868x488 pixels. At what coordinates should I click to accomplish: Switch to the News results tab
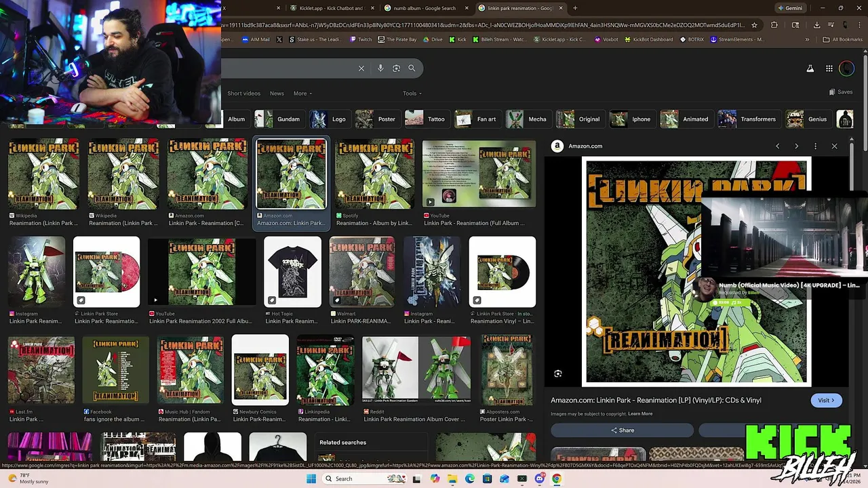(277, 94)
